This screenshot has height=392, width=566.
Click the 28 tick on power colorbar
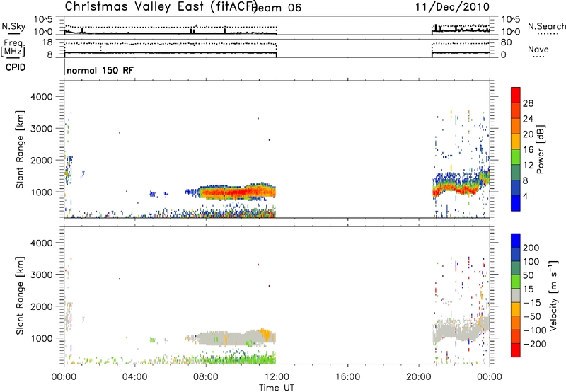(x=528, y=103)
